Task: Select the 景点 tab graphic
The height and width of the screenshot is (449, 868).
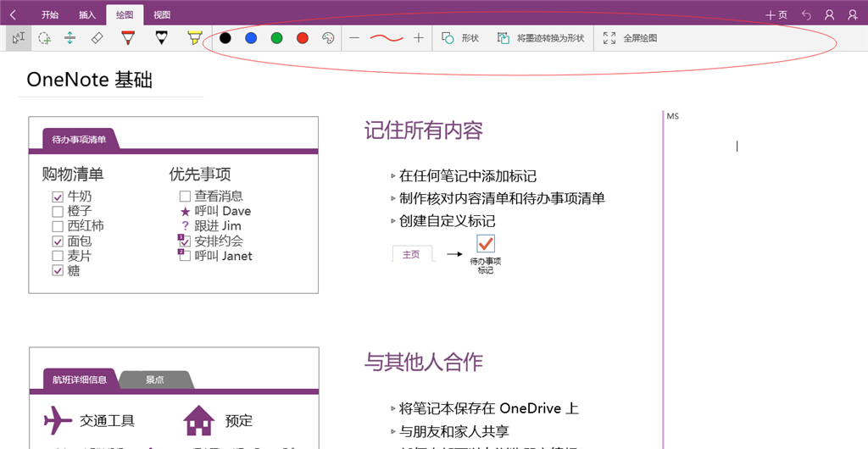Action: pyautogui.click(x=155, y=380)
